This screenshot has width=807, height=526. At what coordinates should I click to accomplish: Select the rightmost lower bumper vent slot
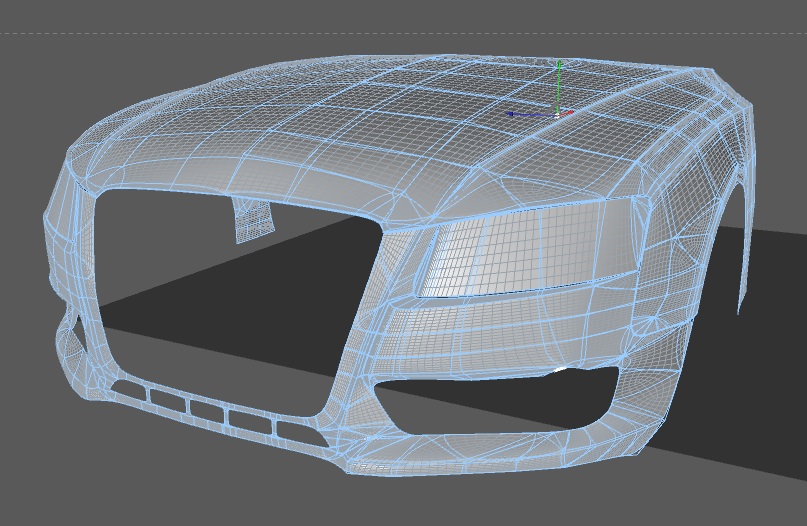click(x=301, y=435)
